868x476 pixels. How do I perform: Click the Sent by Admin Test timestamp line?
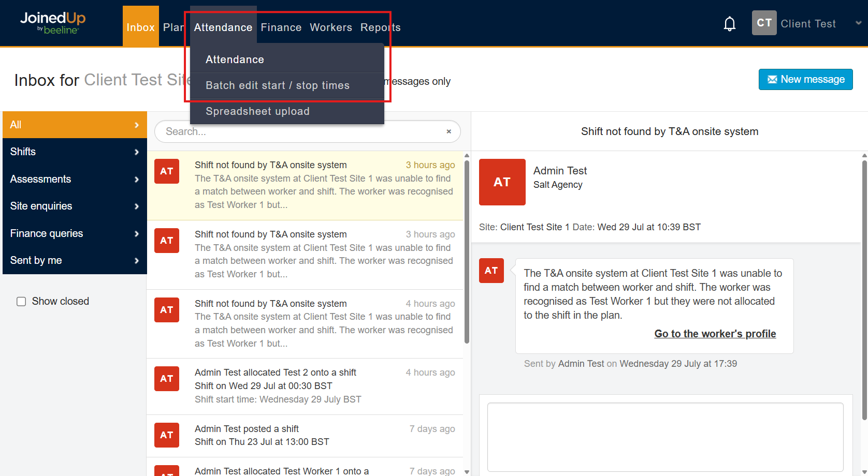[630, 364]
